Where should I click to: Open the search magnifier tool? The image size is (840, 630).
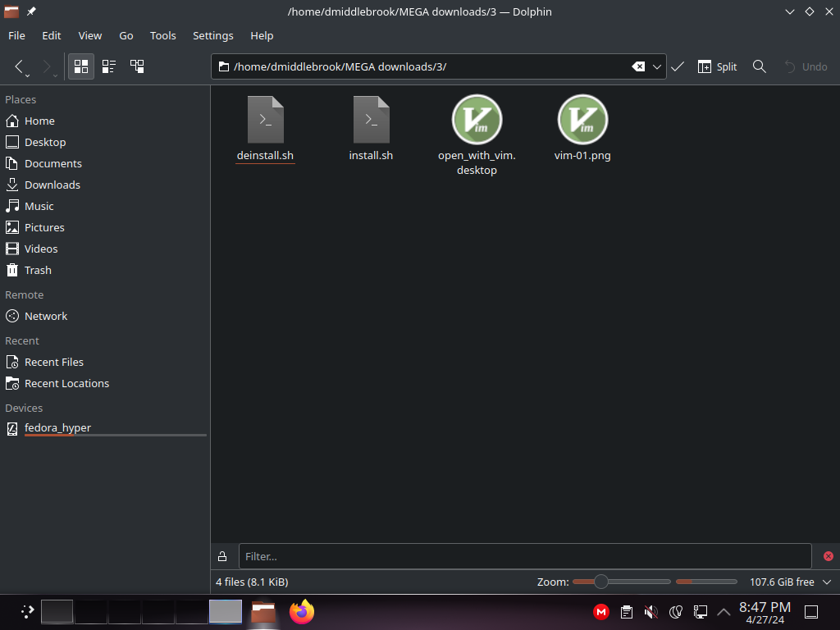(x=759, y=66)
